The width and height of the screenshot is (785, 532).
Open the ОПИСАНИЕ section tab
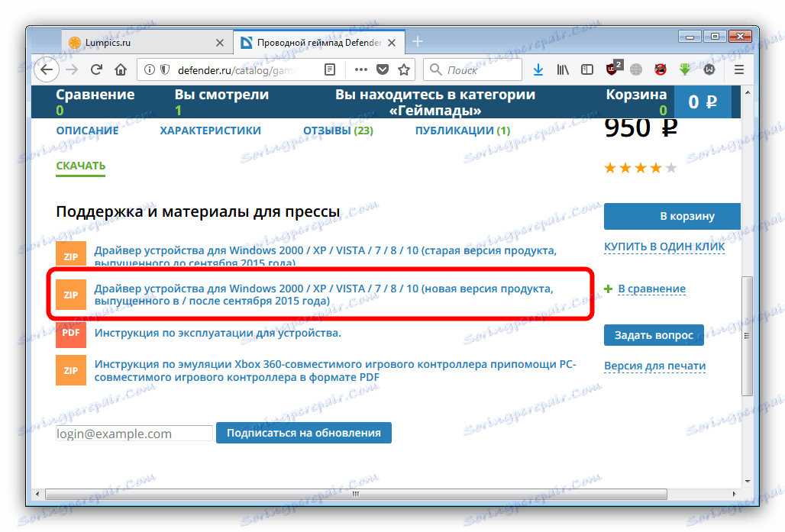pyautogui.click(x=87, y=131)
